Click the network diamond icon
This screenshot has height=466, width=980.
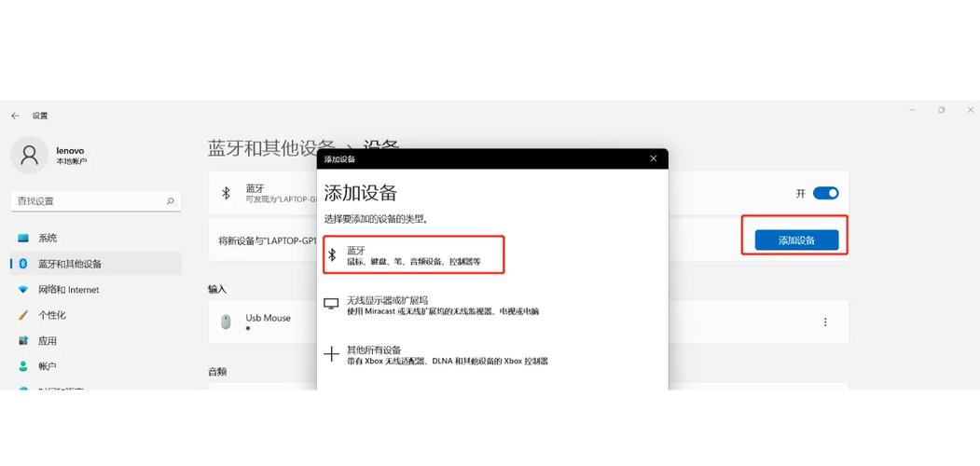(23, 290)
